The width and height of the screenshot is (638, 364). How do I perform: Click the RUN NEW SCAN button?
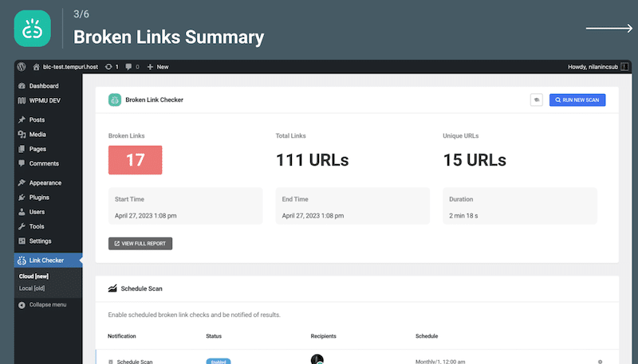(577, 100)
